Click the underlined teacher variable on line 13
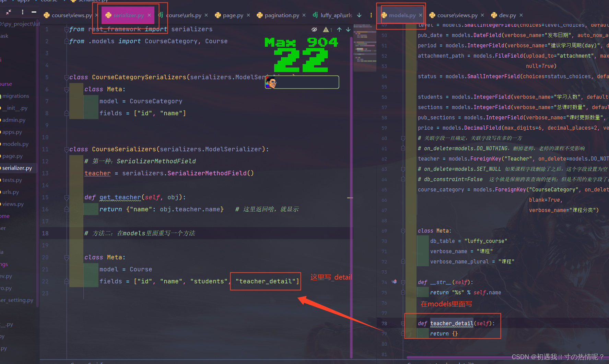 (x=97, y=173)
